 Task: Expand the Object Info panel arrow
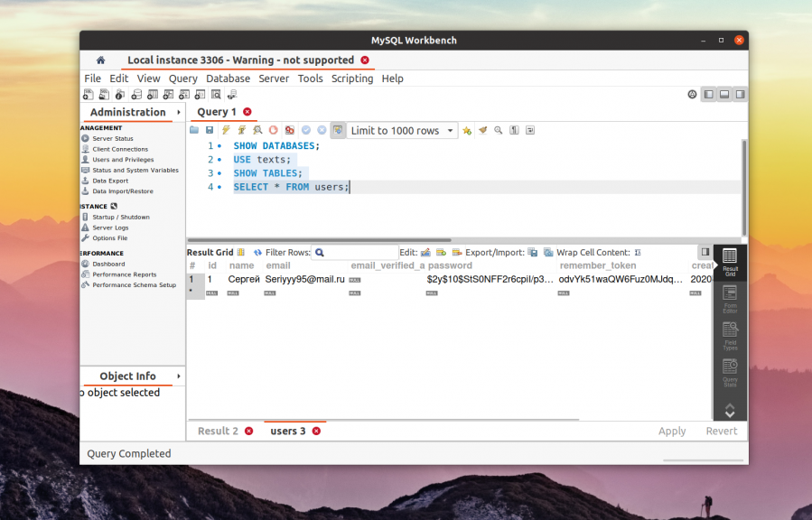coord(179,376)
